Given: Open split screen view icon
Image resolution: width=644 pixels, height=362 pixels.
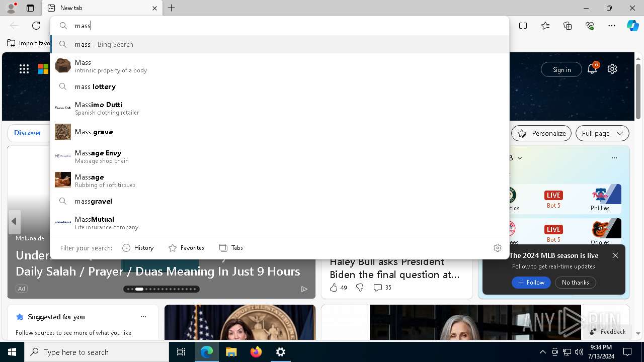Looking at the screenshot, I should pyautogui.click(x=523, y=26).
